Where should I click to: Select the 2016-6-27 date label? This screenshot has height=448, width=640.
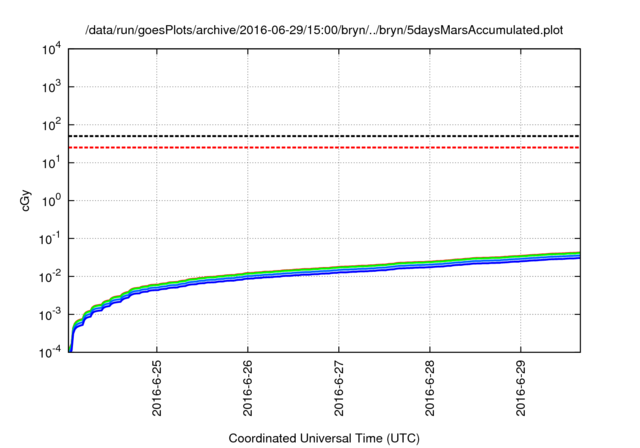click(x=339, y=388)
